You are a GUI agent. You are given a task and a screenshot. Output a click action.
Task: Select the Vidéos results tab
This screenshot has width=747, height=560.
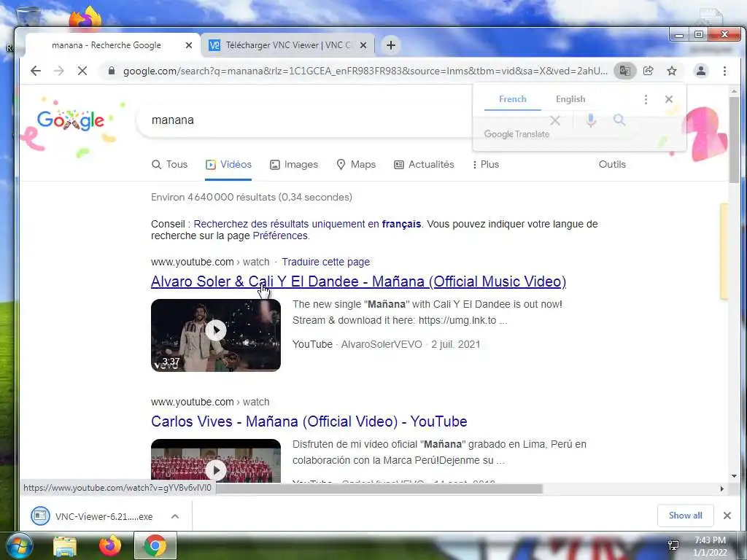click(x=228, y=164)
